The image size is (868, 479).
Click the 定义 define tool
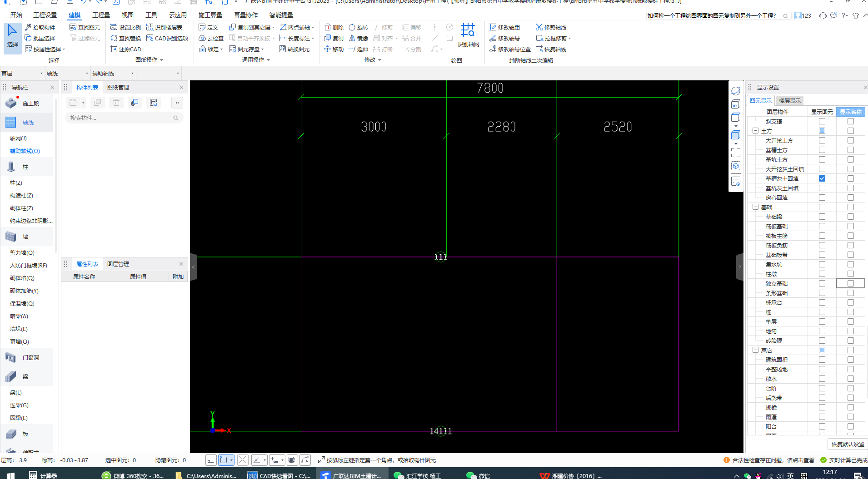(209, 27)
